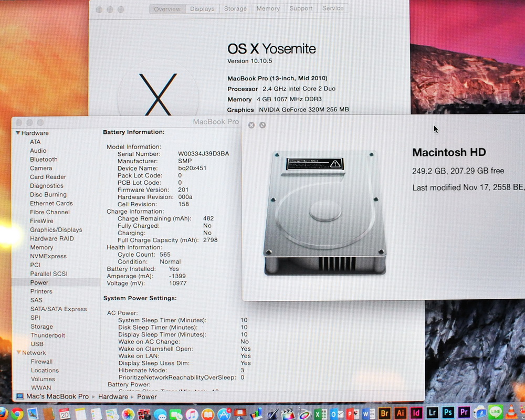
Task: Click Full Charge Capacity value 2798
Action: pos(211,240)
